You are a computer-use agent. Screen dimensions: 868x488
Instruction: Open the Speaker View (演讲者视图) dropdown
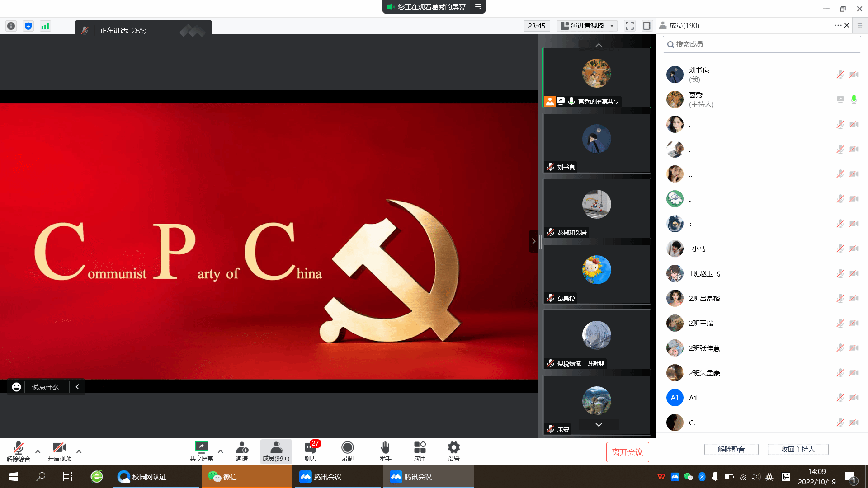click(587, 26)
